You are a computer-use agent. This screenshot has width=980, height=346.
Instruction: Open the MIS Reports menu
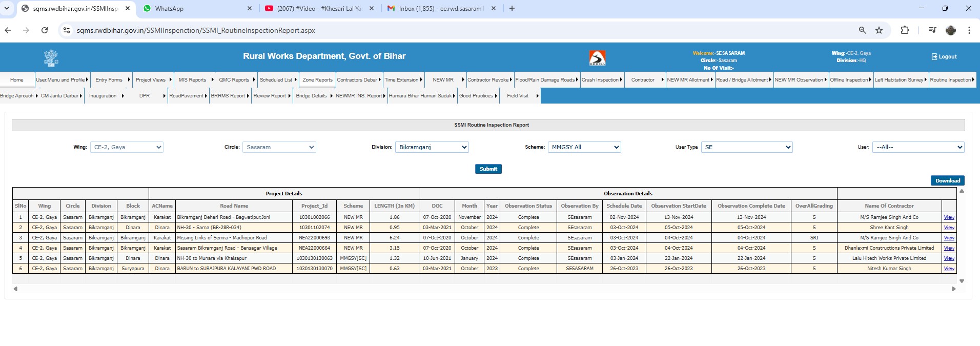point(192,80)
